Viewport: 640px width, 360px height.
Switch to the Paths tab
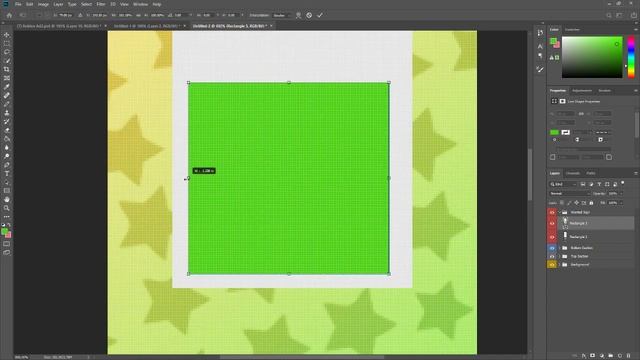point(591,173)
